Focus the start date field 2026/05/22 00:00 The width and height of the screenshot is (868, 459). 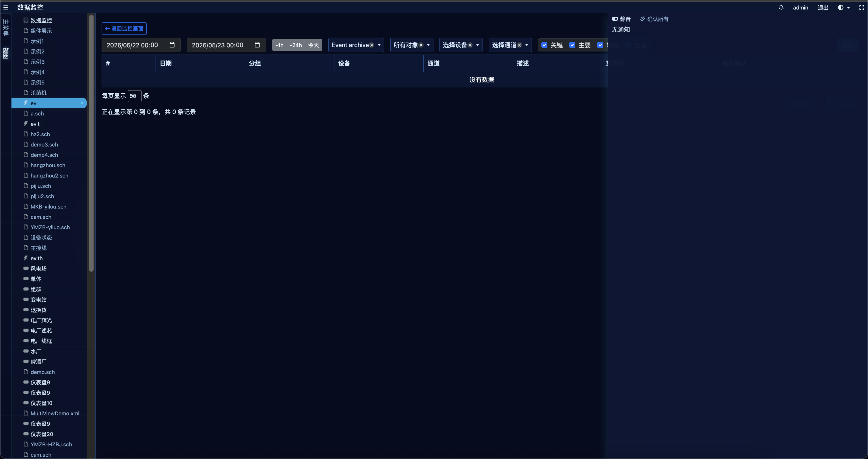click(141, 45)
